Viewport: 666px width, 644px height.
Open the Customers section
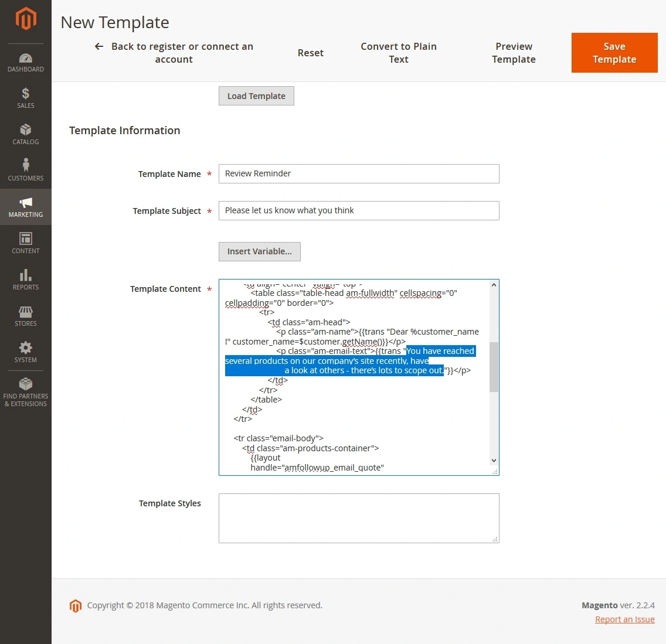coord(25,169)
